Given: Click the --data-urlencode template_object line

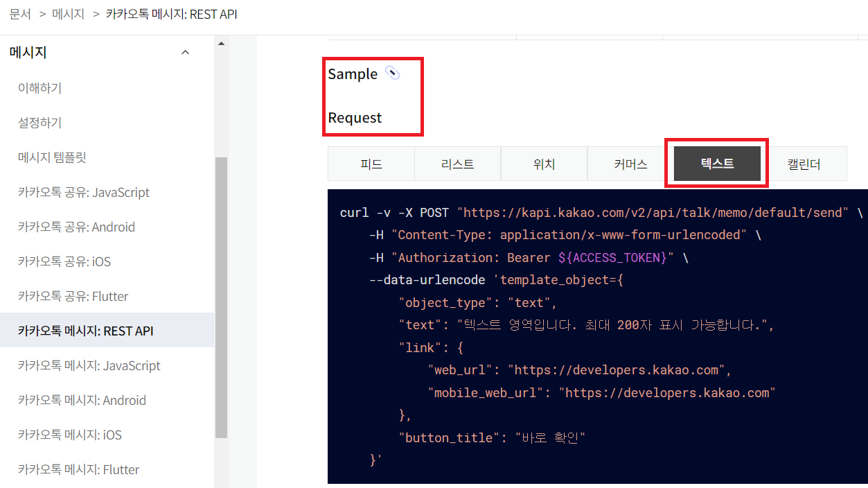Looking at the screenshot, I should pyautogui.click(x=497, y=280).
